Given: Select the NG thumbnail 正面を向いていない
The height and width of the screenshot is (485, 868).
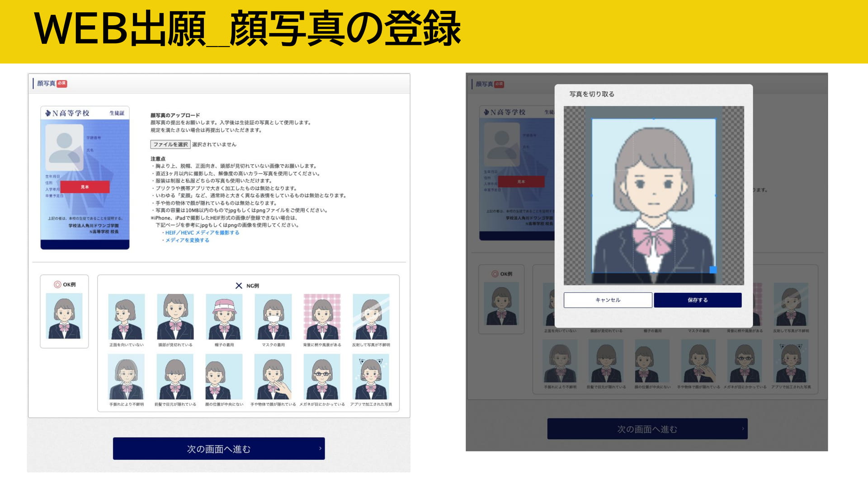Looking at the screenshot, I should 127,316.
